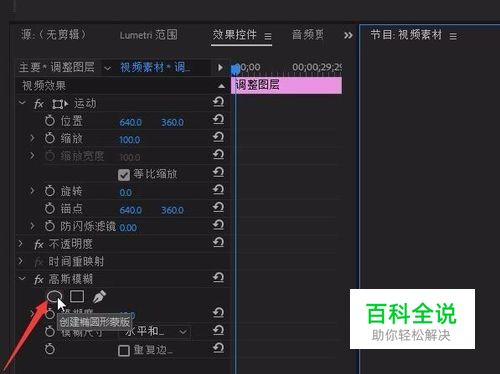The width and height of the screenshot is (500, 374).
Task: Uncheck the 等比缩放 checkbox
Action: (124, 175)
